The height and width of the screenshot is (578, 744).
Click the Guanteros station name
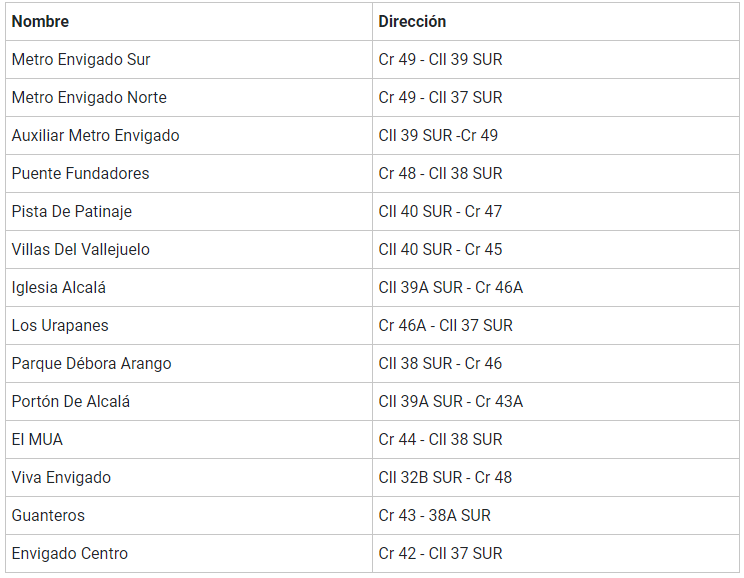(x=48, y=516)
